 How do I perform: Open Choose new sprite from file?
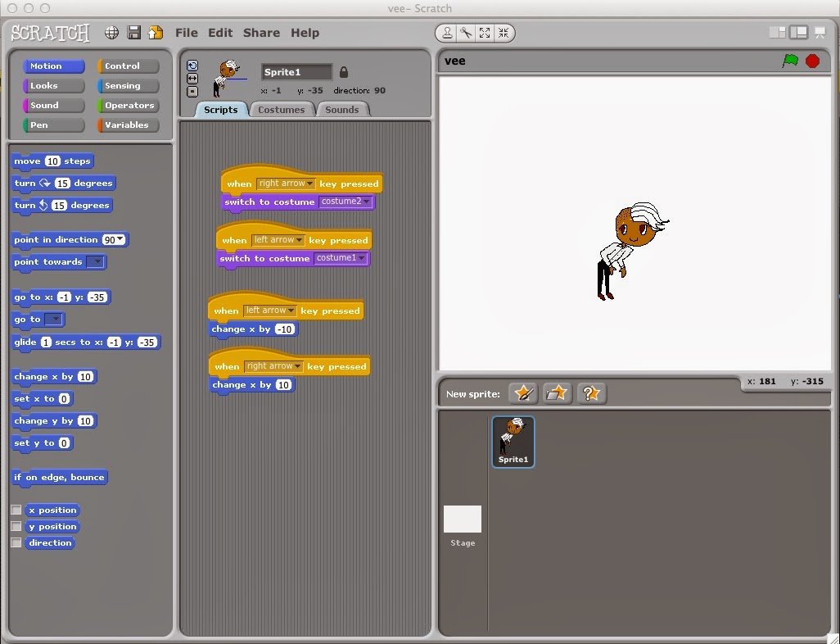(558, 393)
